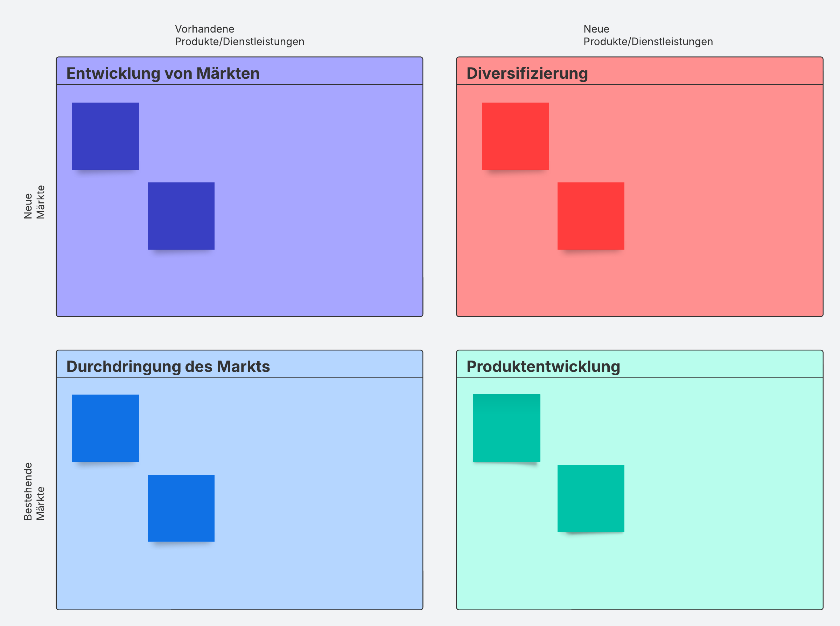Pick the upper green sticky note
Screen dimensions: 840x626
tap(506, 428)
